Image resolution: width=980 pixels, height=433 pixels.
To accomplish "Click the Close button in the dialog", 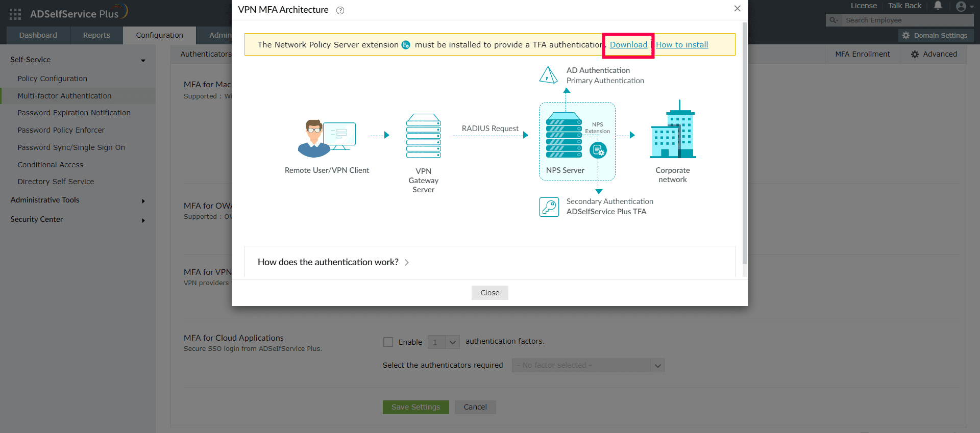I will tap(490, 293).
